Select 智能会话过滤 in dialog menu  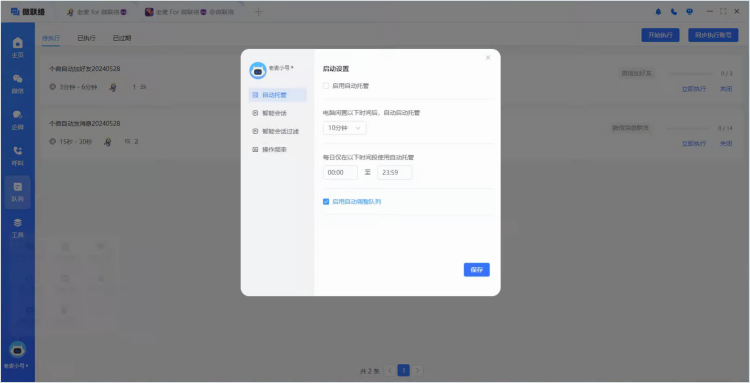click(277, 131)
